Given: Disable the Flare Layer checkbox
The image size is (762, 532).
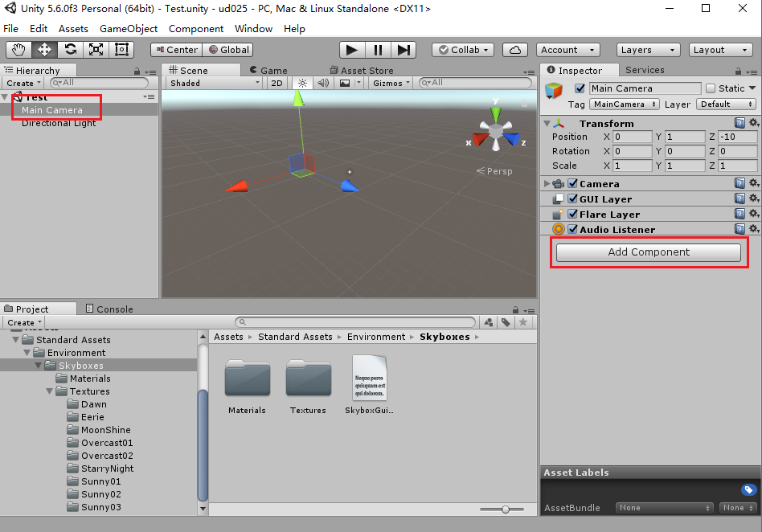Looking at the screenshot, I should click(572, 214).
